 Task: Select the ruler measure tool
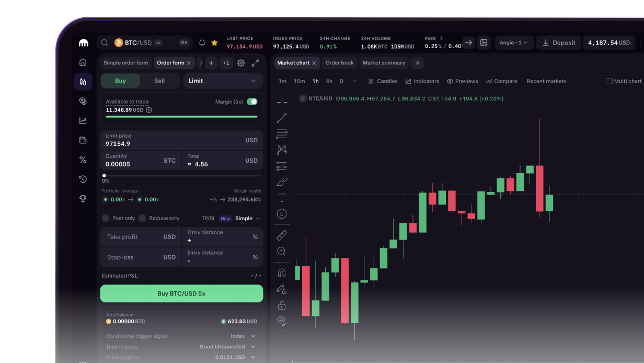coord(282,235)
